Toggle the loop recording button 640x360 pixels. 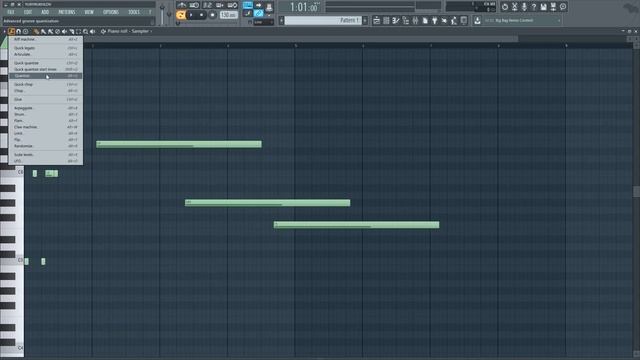tap(233, 5)
